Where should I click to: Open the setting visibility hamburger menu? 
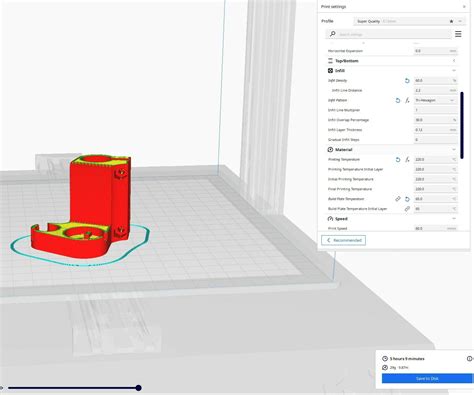458,34
